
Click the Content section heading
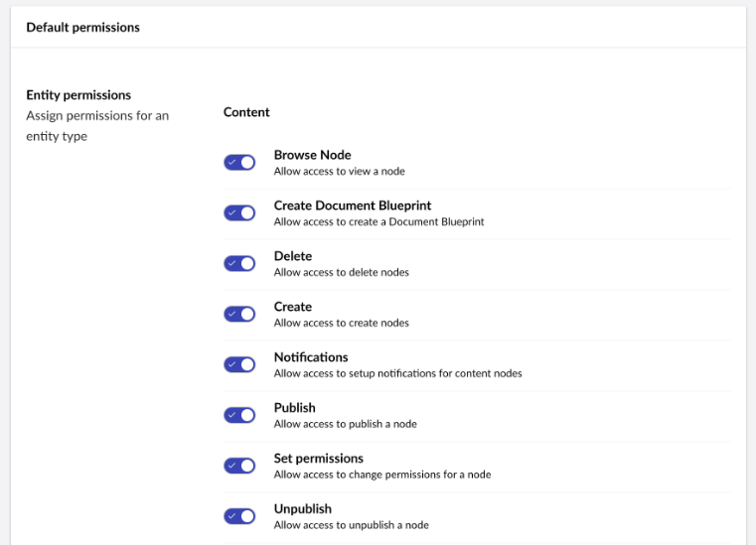(246, 112)
